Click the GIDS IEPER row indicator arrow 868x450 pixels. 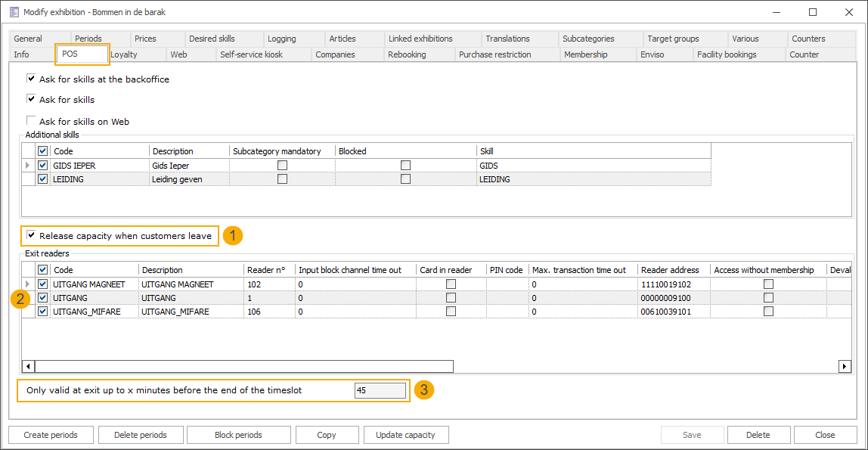pyautogui.click(x=29, y=166)
